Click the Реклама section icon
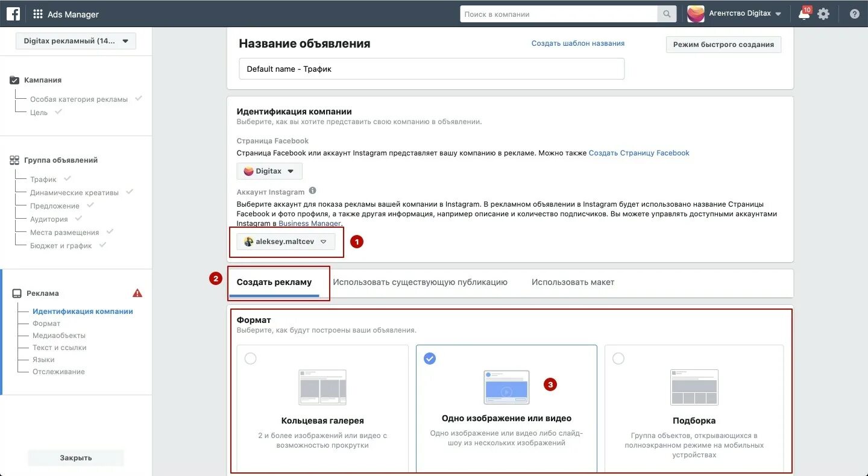 point(17,293)
